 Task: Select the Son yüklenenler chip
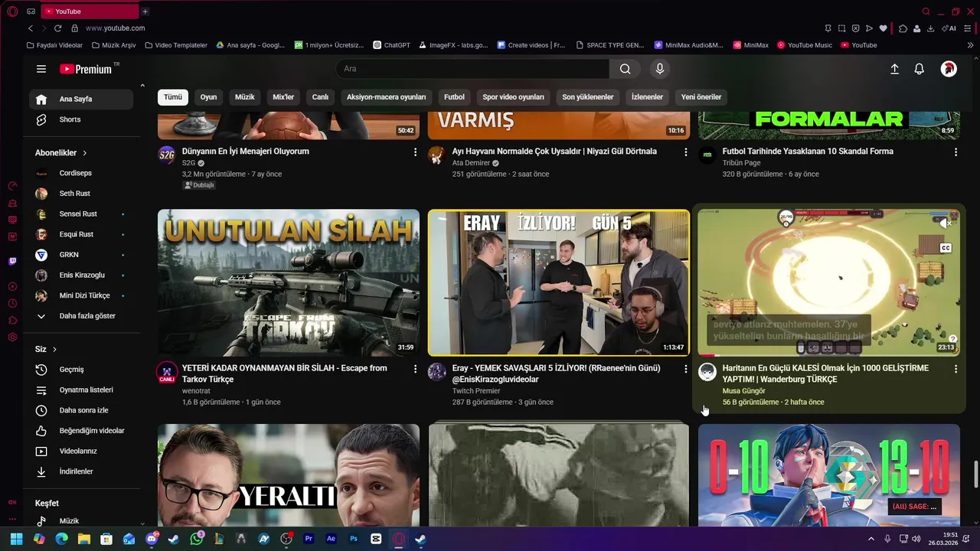pyautogui.click(x=588, y=97)
